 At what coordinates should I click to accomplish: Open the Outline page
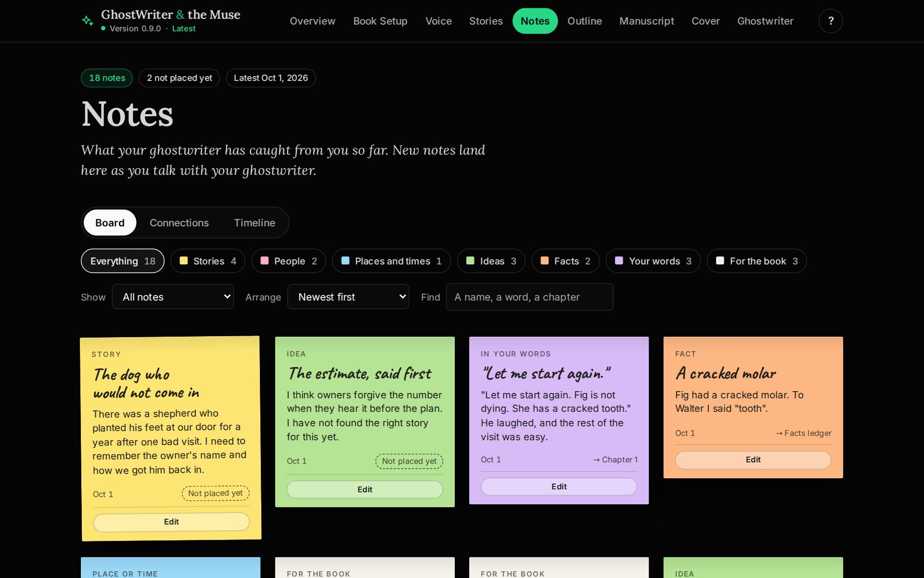click(x=584, y=21)
